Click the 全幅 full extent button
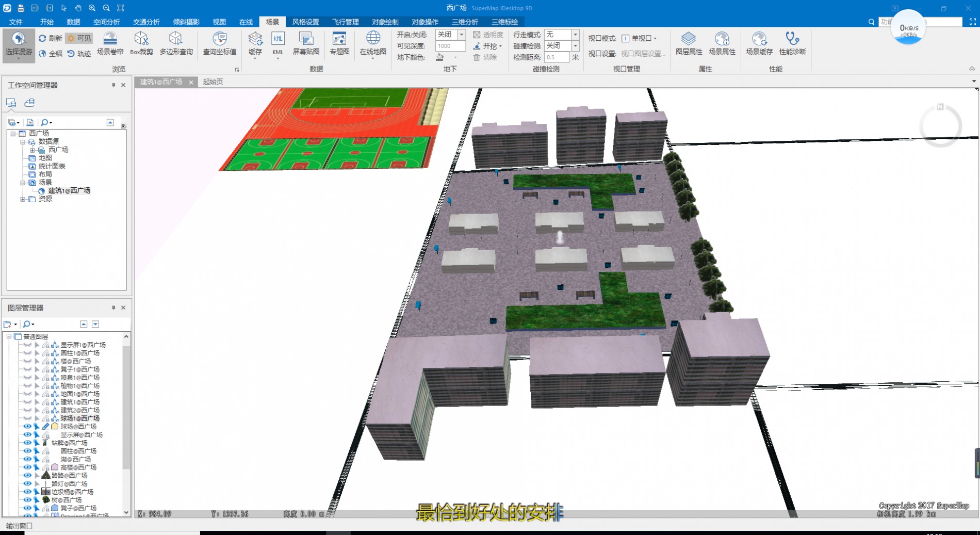This screenshot has height=535, width=980. coord(51,54)
